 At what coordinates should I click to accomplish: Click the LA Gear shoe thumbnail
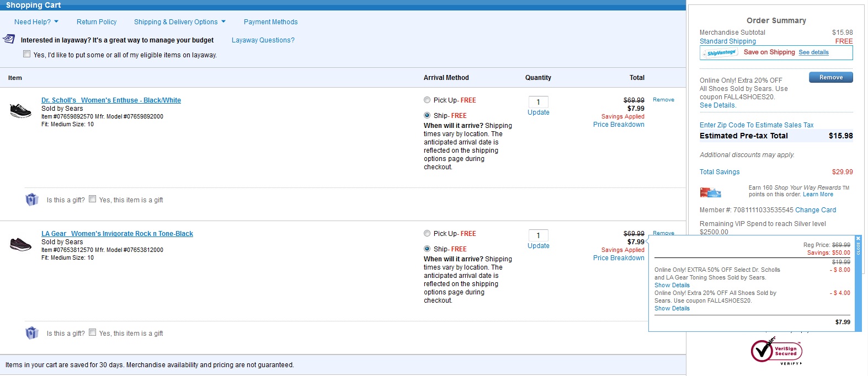(x=21, y=244)
